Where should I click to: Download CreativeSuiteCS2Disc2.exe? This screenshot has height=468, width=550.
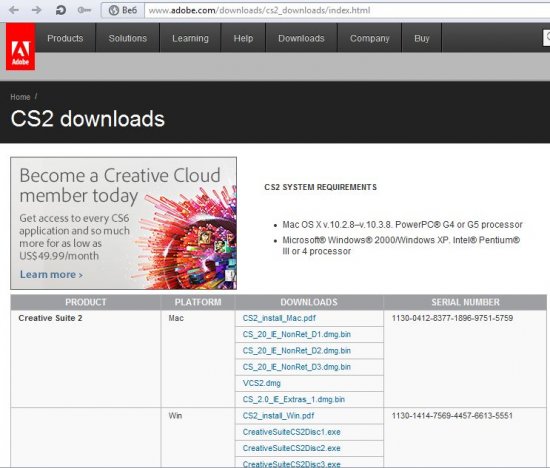click(291, 448)
